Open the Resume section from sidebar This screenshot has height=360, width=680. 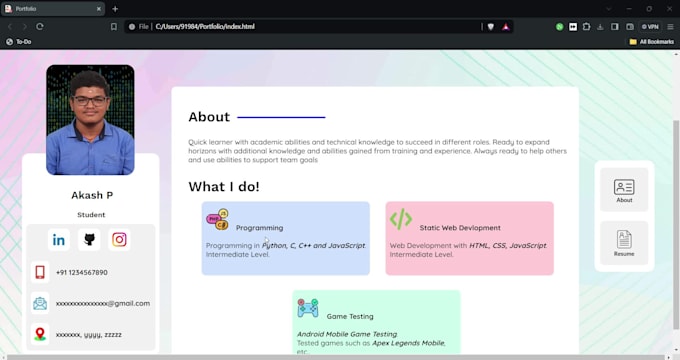(x=624, y=243)
